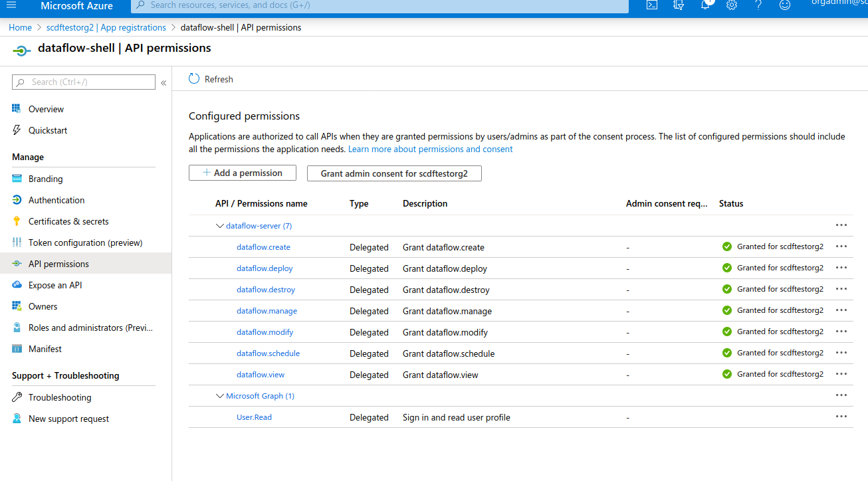Open Learn more about permissions link
Viewport: 868px width, 481px height.
click(x=430, y=149)
